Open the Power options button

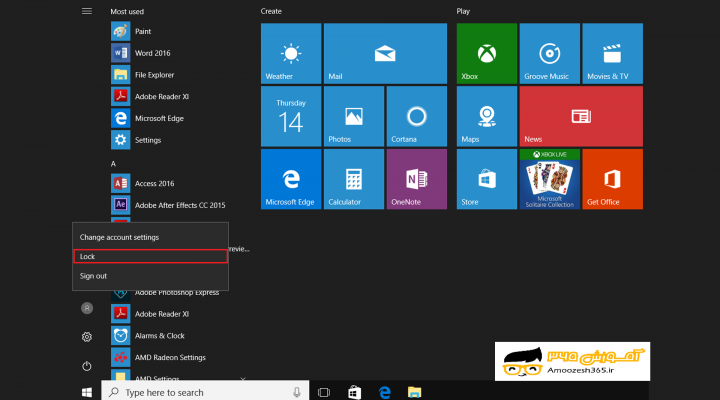tap(87, 366)
